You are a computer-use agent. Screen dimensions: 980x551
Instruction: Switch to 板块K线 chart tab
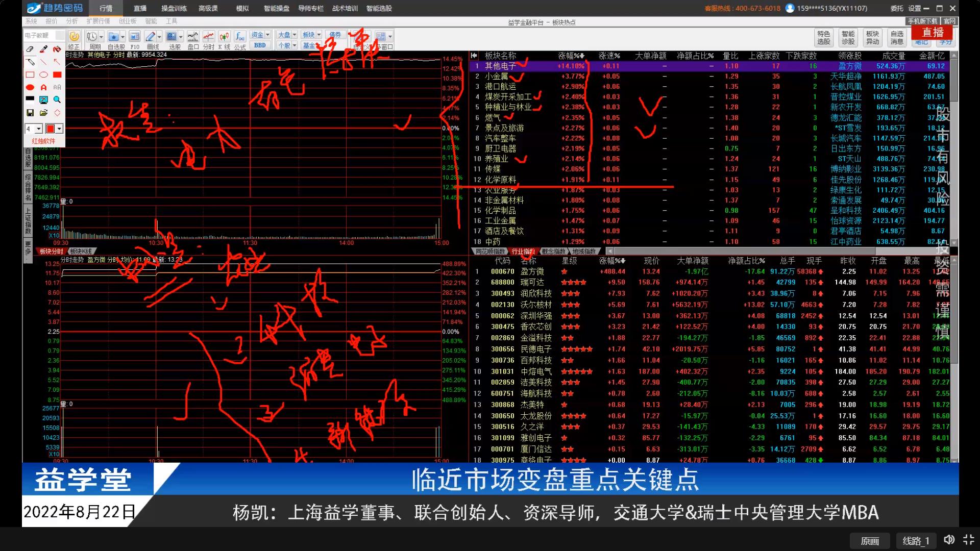click(81, 252)
